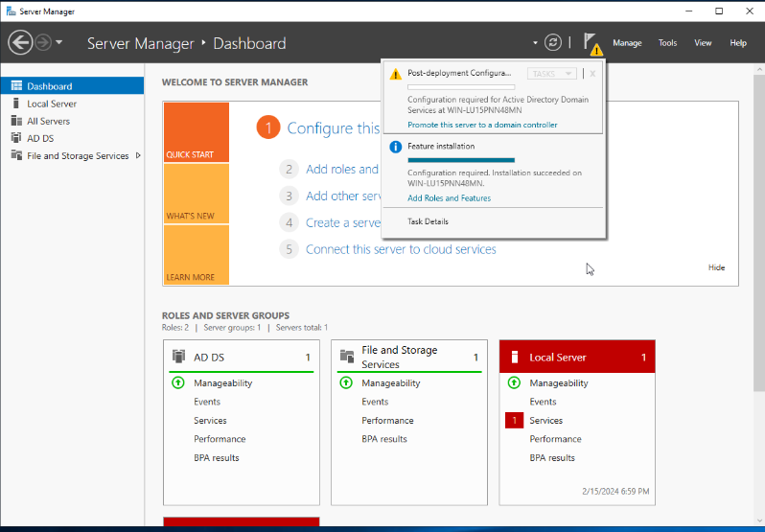The width and height of the screenshot is (765, 532).
Task: Click the red Services alert badge in Local Server tile
Action: click(x=514, y=420)
